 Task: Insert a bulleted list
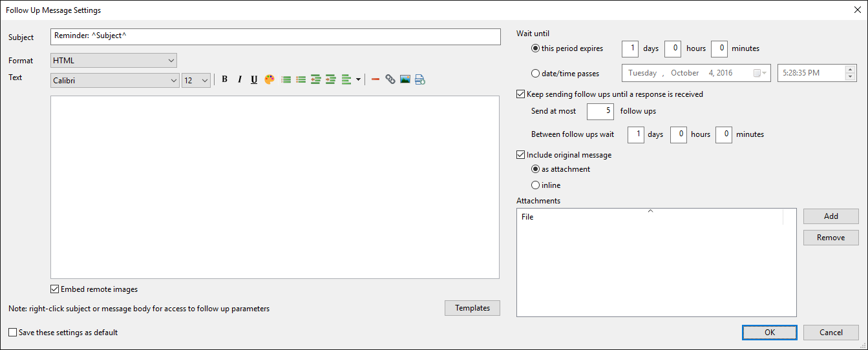tap(301, 79)
